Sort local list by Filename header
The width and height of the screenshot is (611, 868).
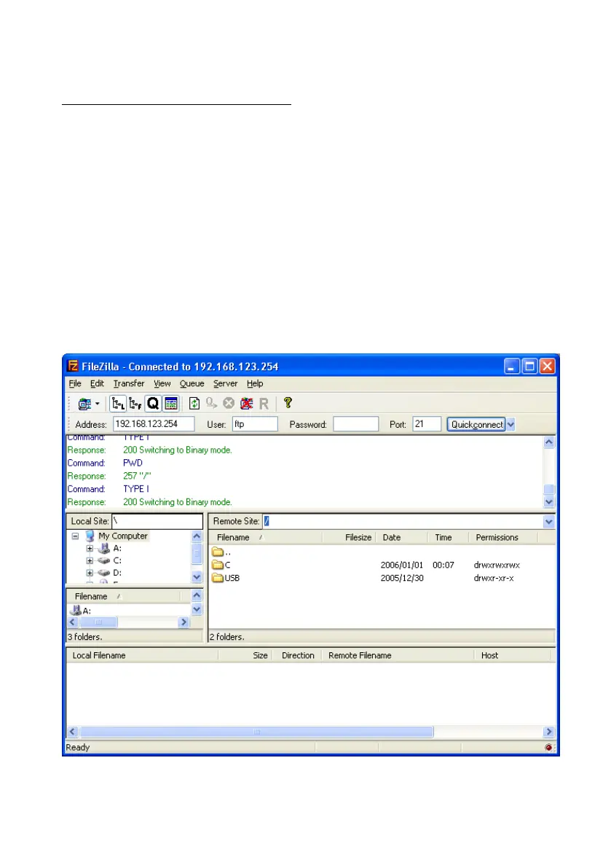click(x=123, y=596)
